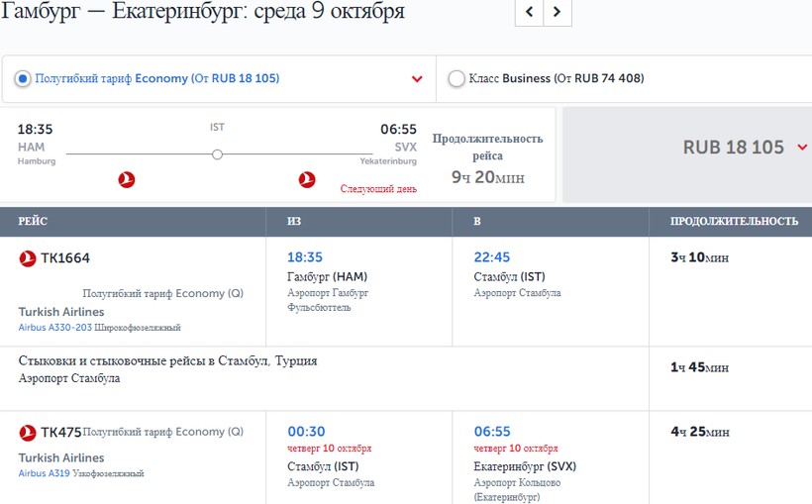Open Airbus A319 aircraft details link
The width and height of the screenshot is (812, 504).
click(x=44, y=473)
